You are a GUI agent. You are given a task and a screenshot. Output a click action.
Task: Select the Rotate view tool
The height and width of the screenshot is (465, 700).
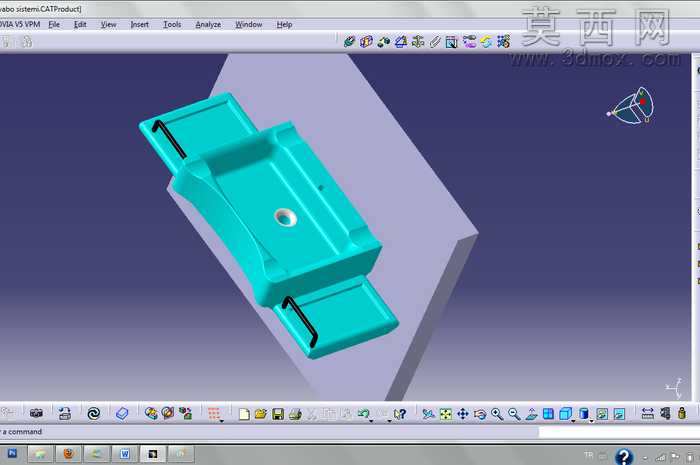pos(480,414)
